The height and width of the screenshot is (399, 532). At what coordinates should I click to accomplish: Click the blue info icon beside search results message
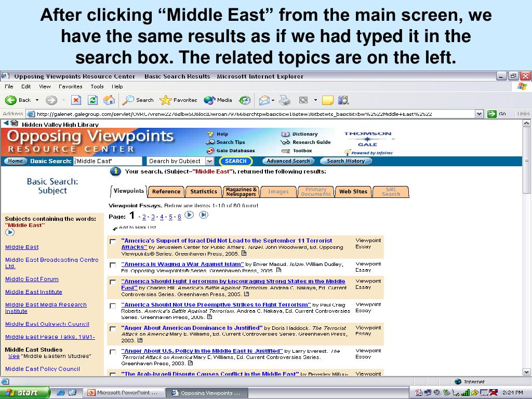coord(115,171)
